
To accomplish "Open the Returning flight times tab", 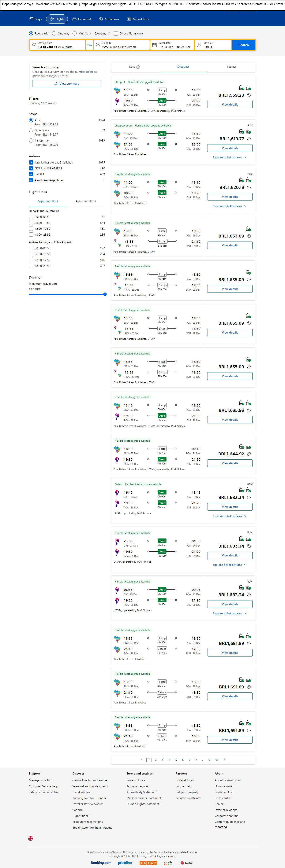I will (x=86, y=202).
